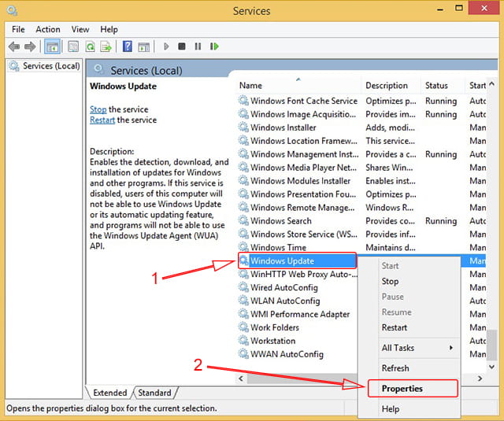Sort by the Status column header
Viewport: 504px width, 421px height.
443,86
